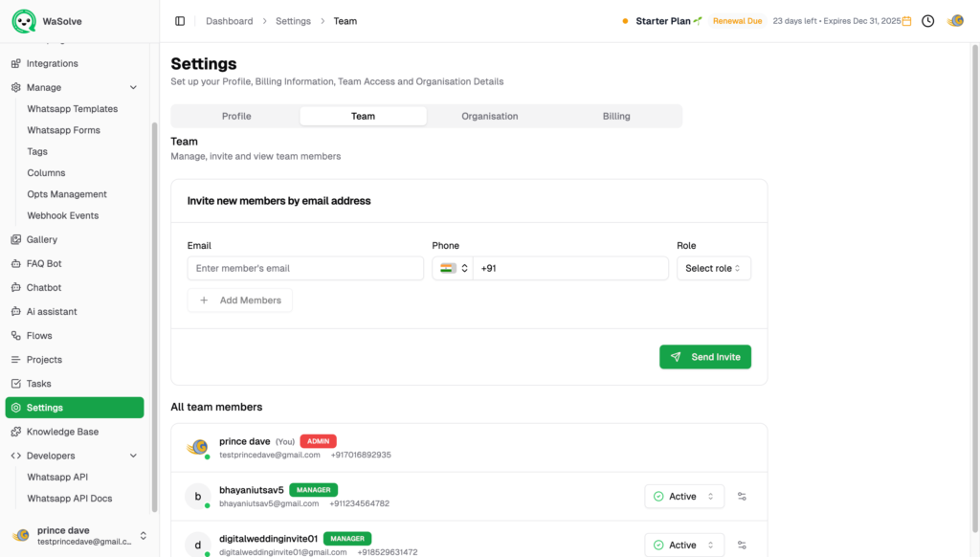This screenshot has height=557, width=980.
Task: Click the WaSolve logo icon
Action: [24, 21]
